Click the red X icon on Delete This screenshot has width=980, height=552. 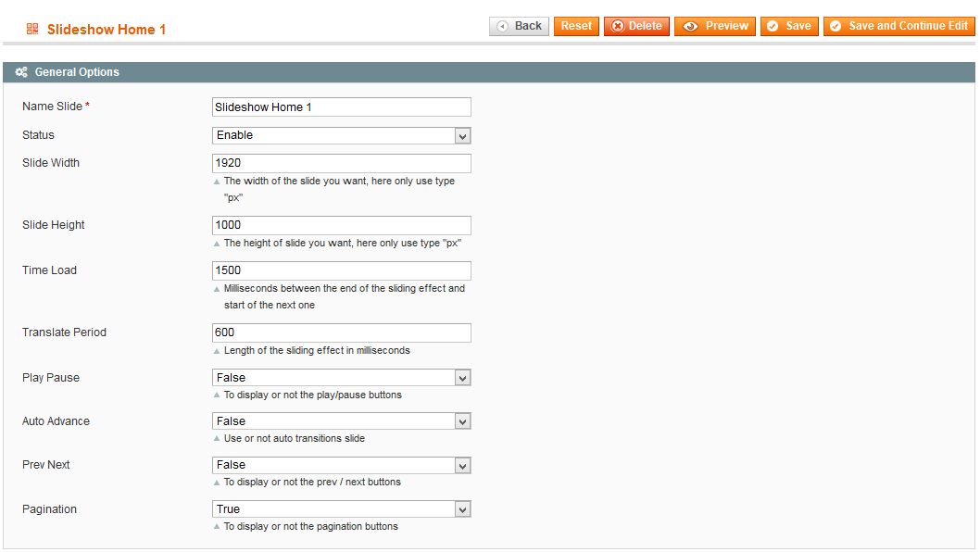(x=618, y=26)
